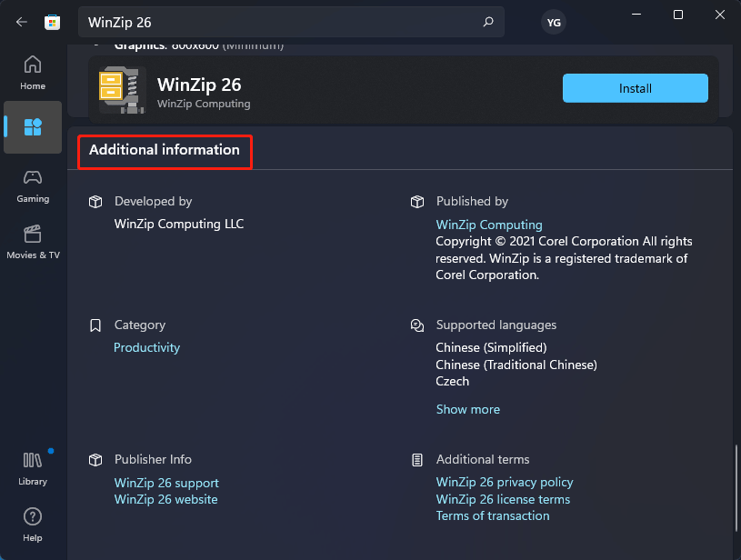The width and height of the screenshot is (741, 560).
Task: Open the Home section
Action: (33, 73)
